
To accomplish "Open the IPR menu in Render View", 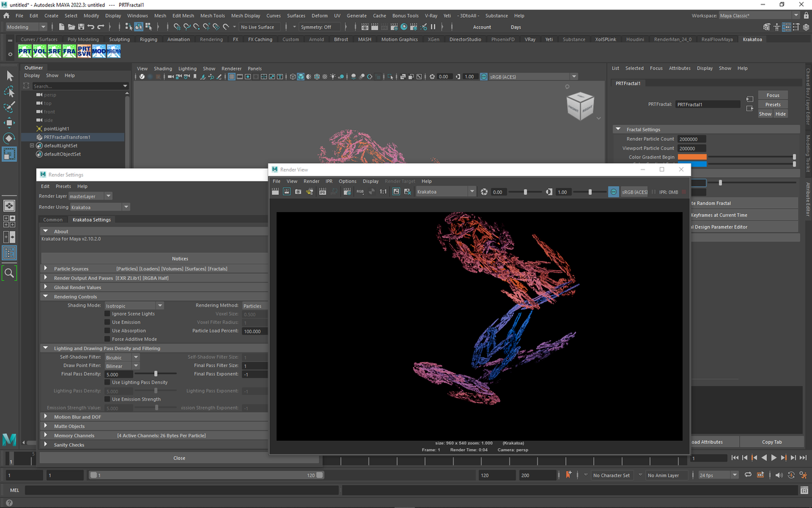I will pyautogui.click(x=329, y=181).
